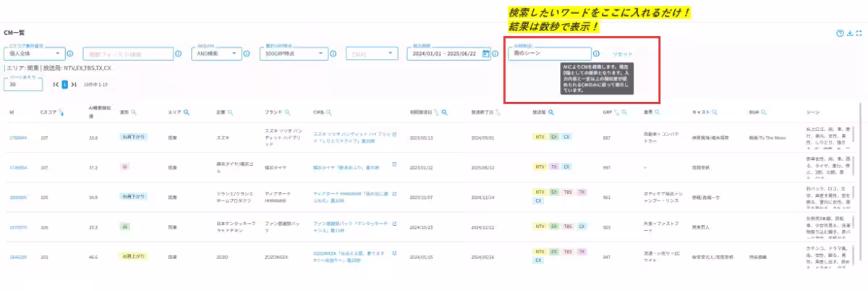This screenshot has width=868, height=291.
Task: Open the first row's Id link (Suzuki row)
Action: point(18,137)
